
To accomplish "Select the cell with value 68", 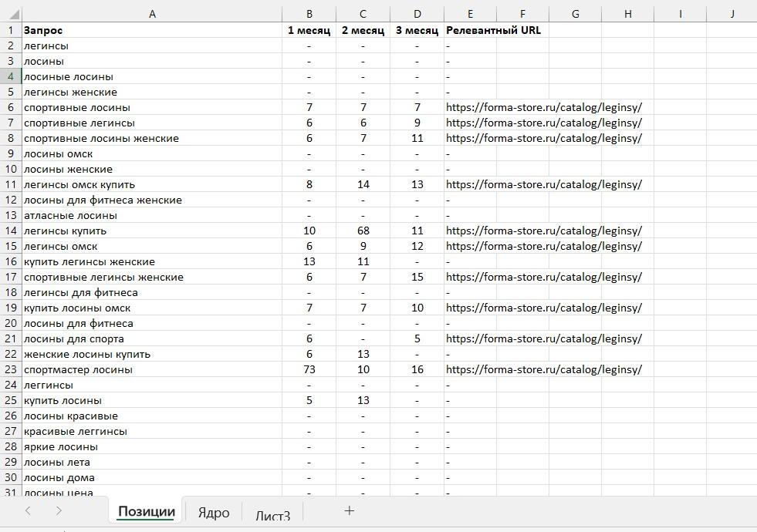I will pyautogui.click(x=363, y=231).
